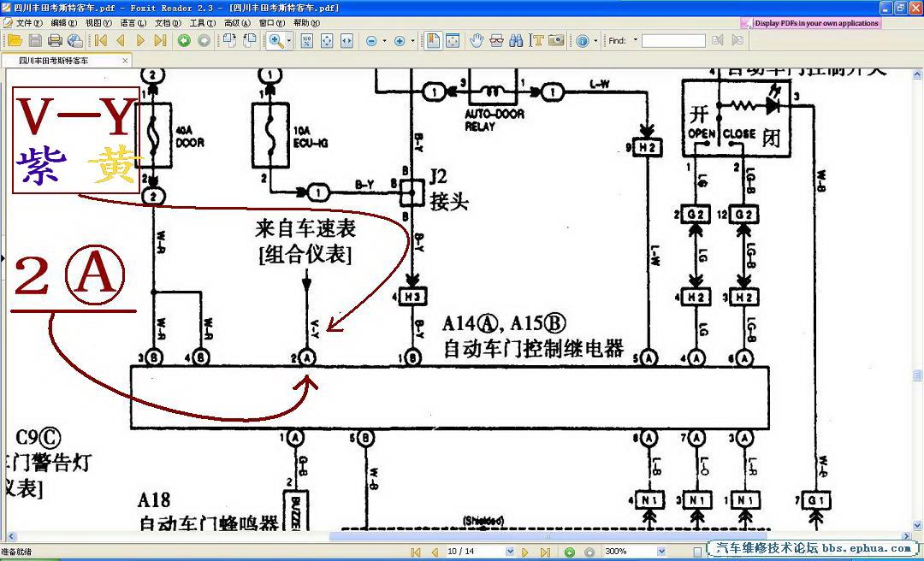Click the vertical scrollbar up arrow
The image size is (924, 561).
(x=917, y=75)
